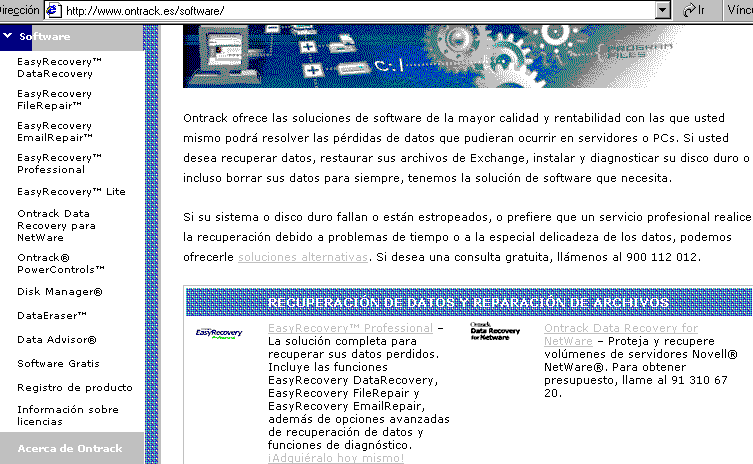The width and height of the screenshot is (753, 464).
Task: Follow the soluciones alternativas link
Action: pos(303,257)
